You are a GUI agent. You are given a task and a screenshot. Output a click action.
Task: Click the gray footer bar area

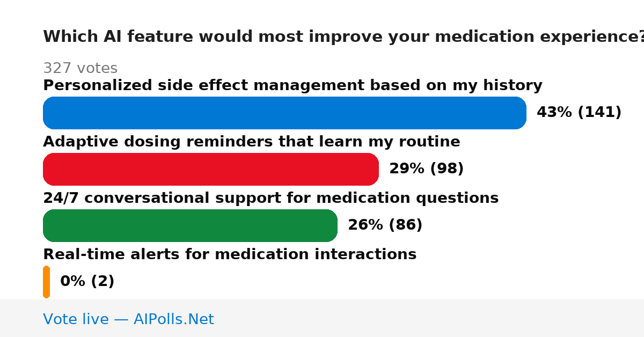point(322,318)
